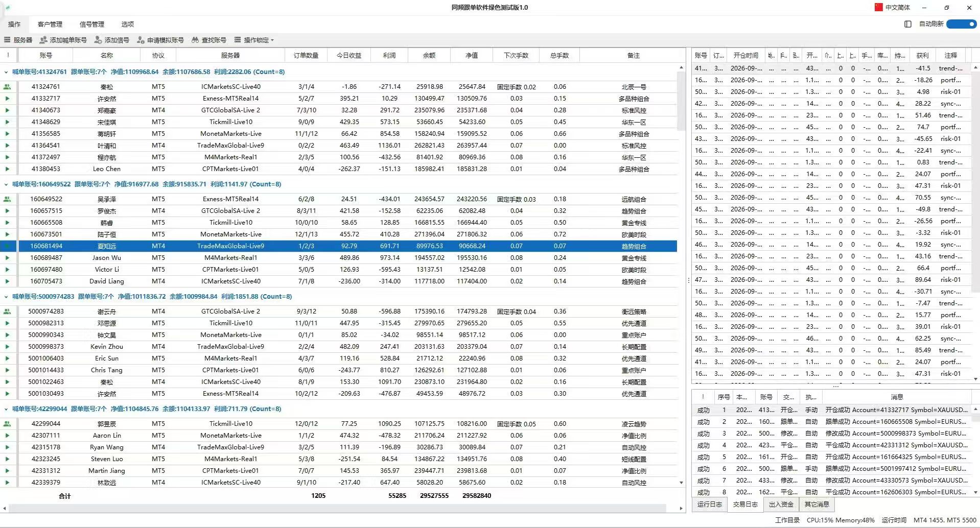Toggle the 自动刷新 switch

coord(961,24)
